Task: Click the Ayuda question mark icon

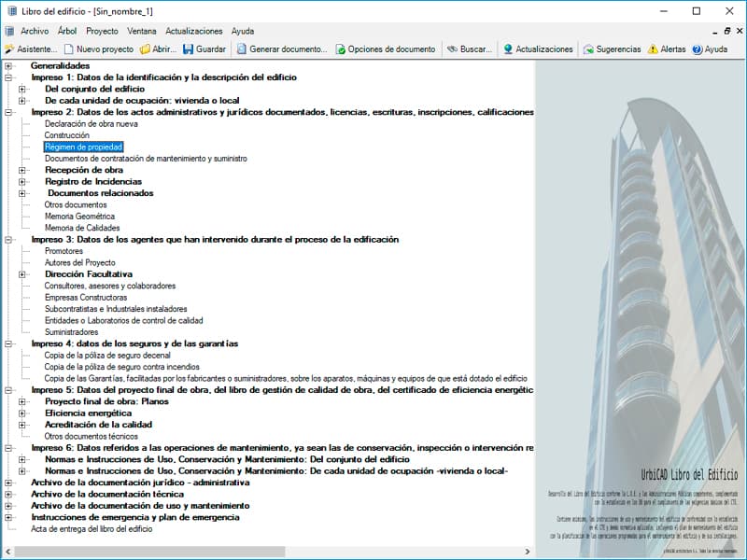Action: coord(698,49)
